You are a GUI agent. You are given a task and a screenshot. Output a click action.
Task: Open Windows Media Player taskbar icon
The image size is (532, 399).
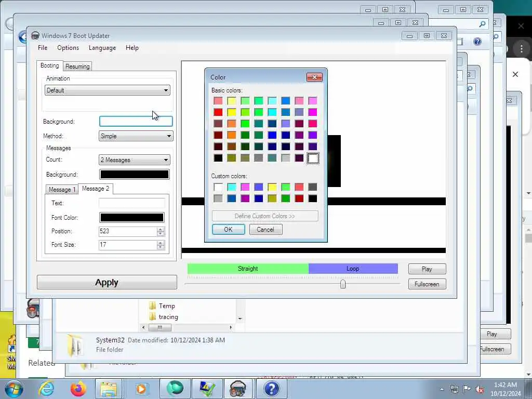coord(141,389)
